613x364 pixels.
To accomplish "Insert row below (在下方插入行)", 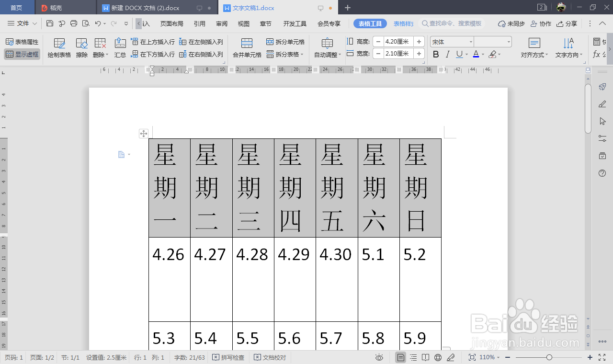I will coord(153,55).
